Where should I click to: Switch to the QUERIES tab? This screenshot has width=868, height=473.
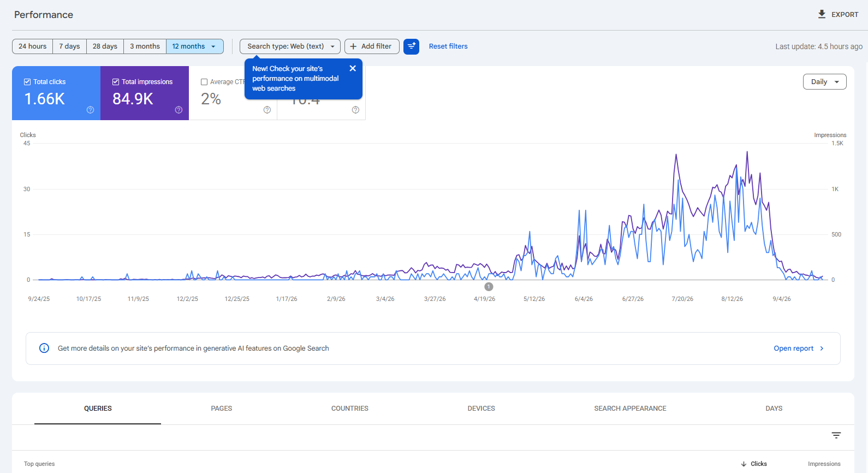(98, 409)
